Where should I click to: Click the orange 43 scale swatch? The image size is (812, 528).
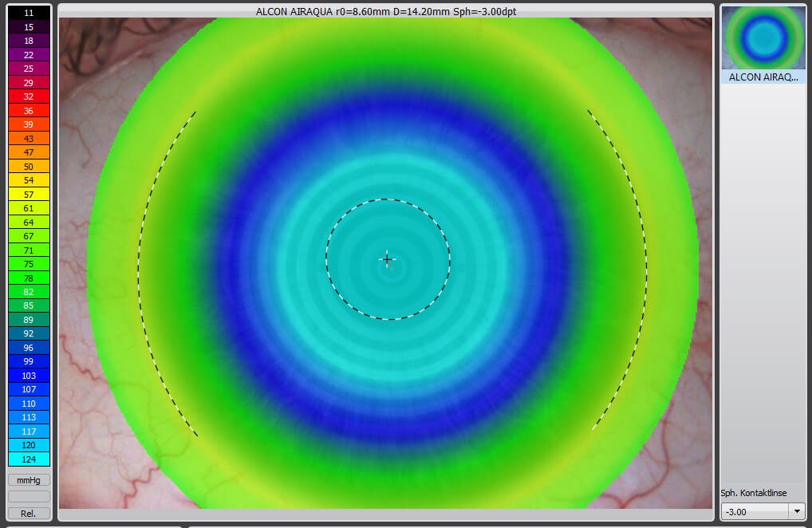[x=29, y=138]
